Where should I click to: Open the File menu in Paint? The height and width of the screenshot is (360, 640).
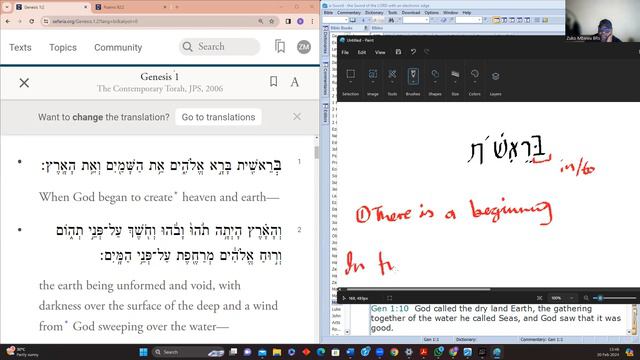tap(345, 52)
